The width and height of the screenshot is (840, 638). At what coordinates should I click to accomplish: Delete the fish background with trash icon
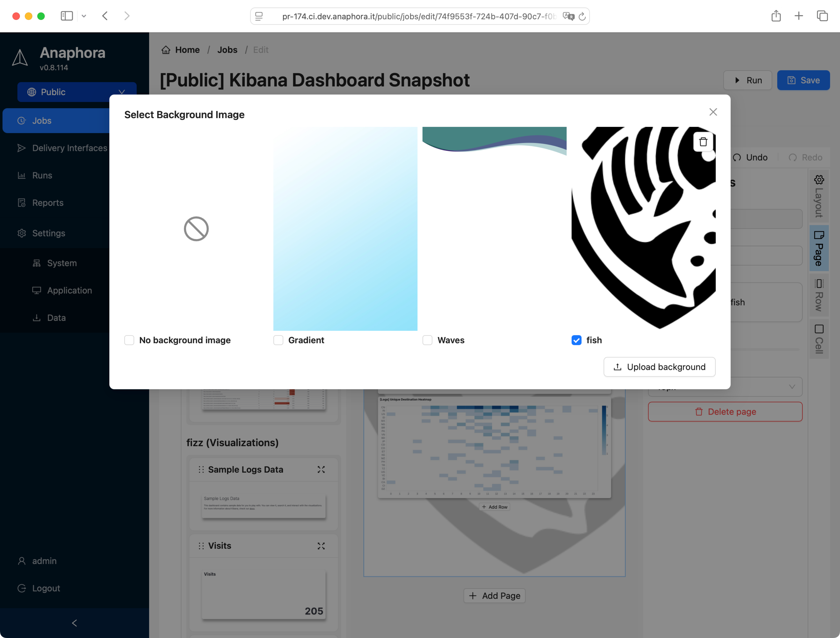click(702, 142)
